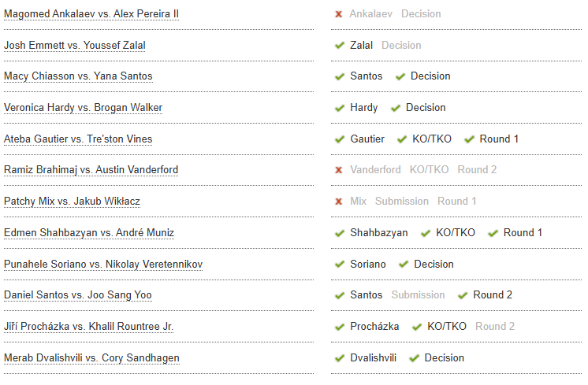Open Macy Chiasson vs. Yana Santos link
Image resolution: width=588 pixels, height=385 pixels.
coord(78,76)
